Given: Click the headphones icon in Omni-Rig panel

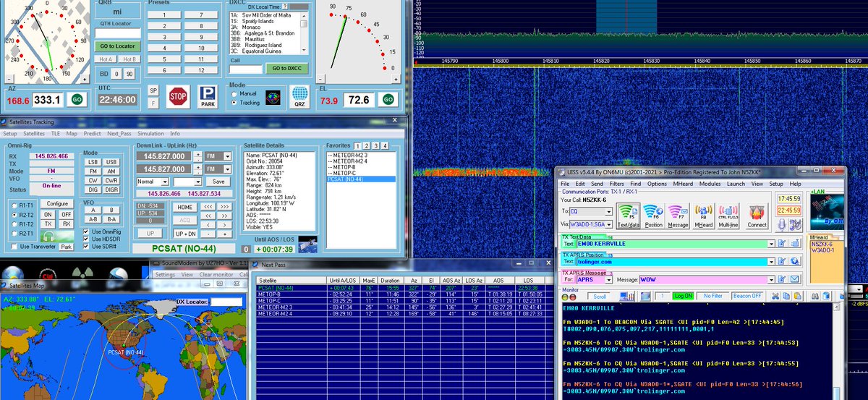Looking at the screenshot, I should [57, 237].
